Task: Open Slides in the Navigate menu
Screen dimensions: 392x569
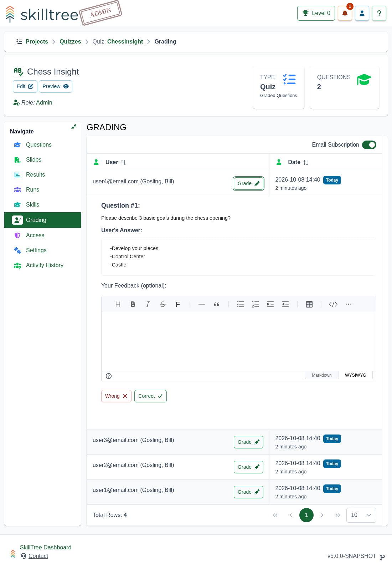Action: click(x=34, y=160)
